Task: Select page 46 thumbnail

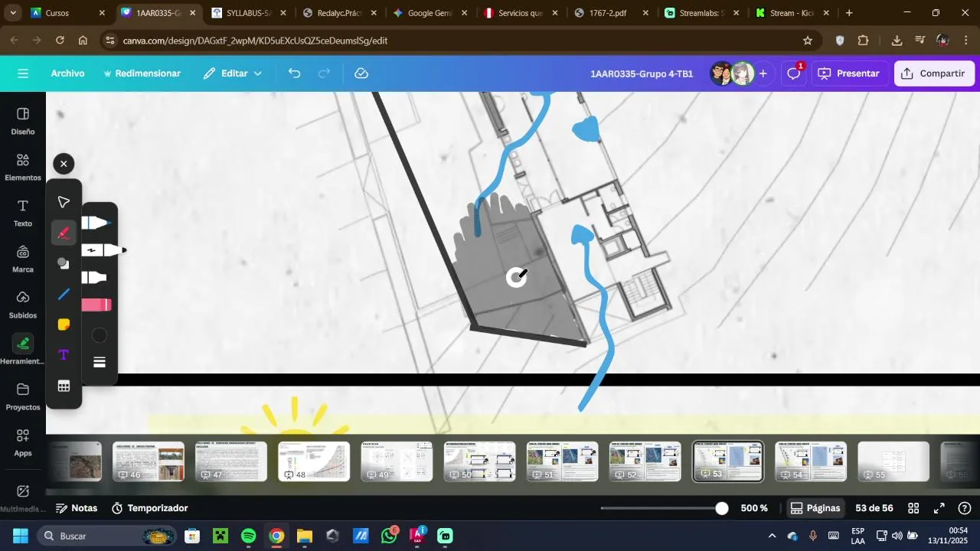Action: [149, 461]
